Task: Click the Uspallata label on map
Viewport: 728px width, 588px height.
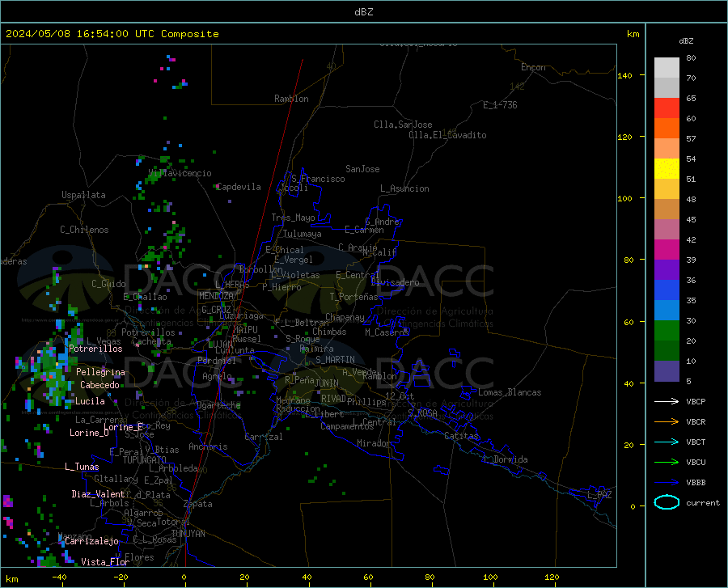Action: pos(83,195)
